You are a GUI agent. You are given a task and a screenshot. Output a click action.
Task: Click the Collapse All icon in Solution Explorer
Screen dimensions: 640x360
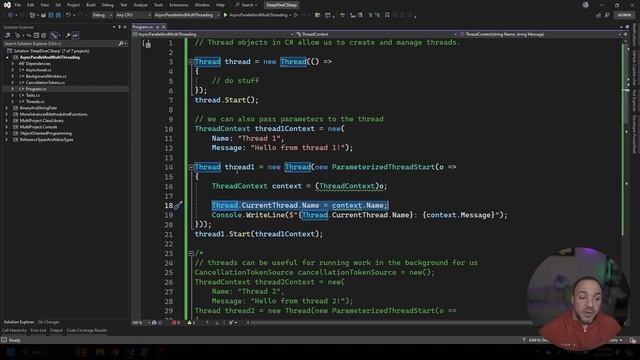tap(36, 36)
